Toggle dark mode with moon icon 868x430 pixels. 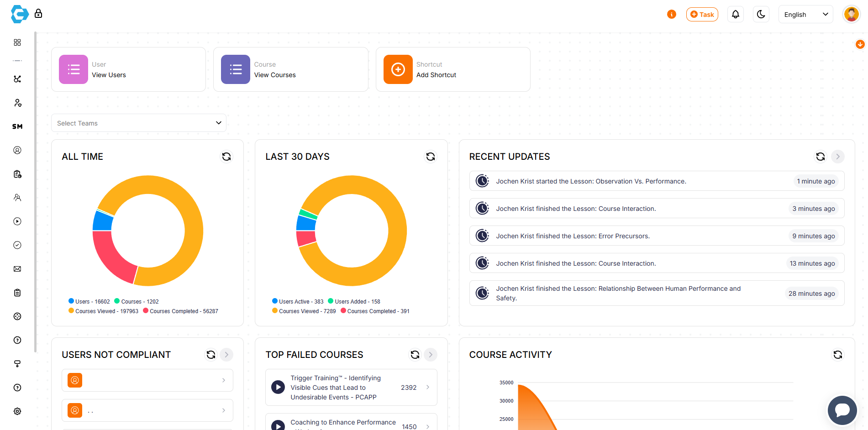pos(761,15)
